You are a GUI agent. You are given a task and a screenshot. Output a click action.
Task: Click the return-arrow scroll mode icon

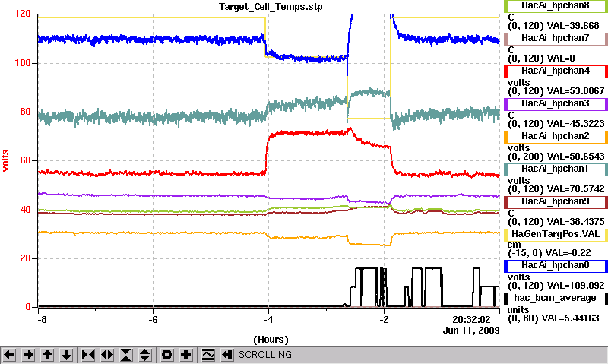(227, 355)
